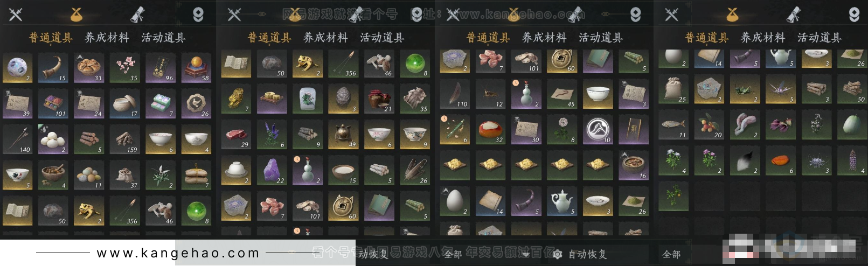Click the orange orb on stand, count 58
The width and height of the screenshot is (868, 266).
(x=196, y=67)
